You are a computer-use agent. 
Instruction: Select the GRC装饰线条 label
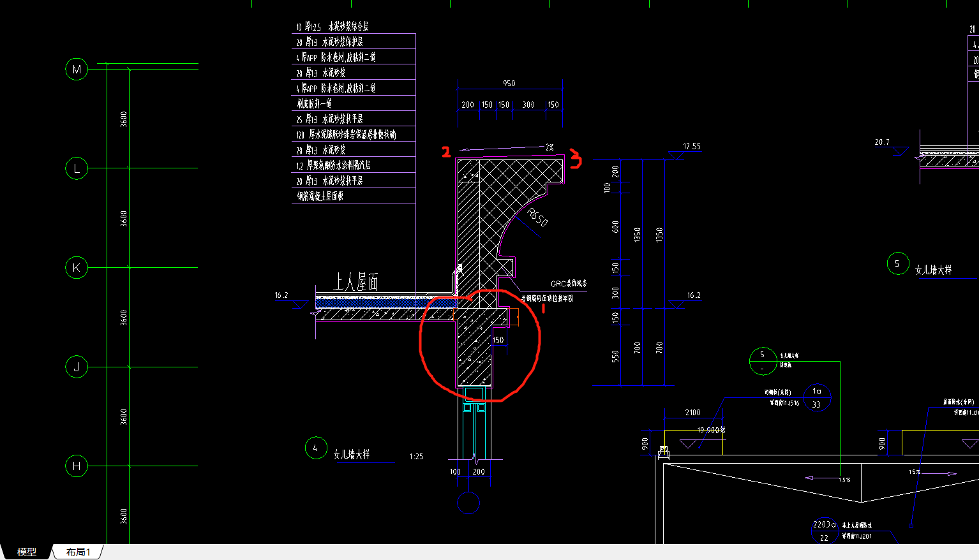(569, 284)
